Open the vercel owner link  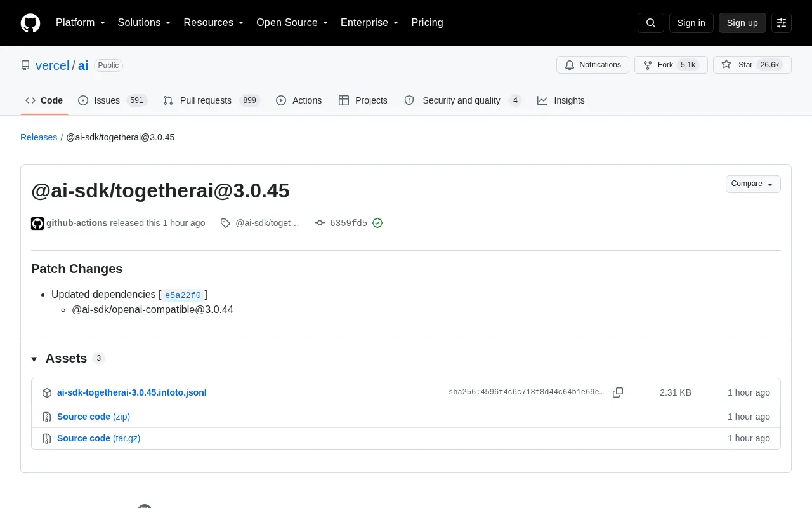coord(52,65)
